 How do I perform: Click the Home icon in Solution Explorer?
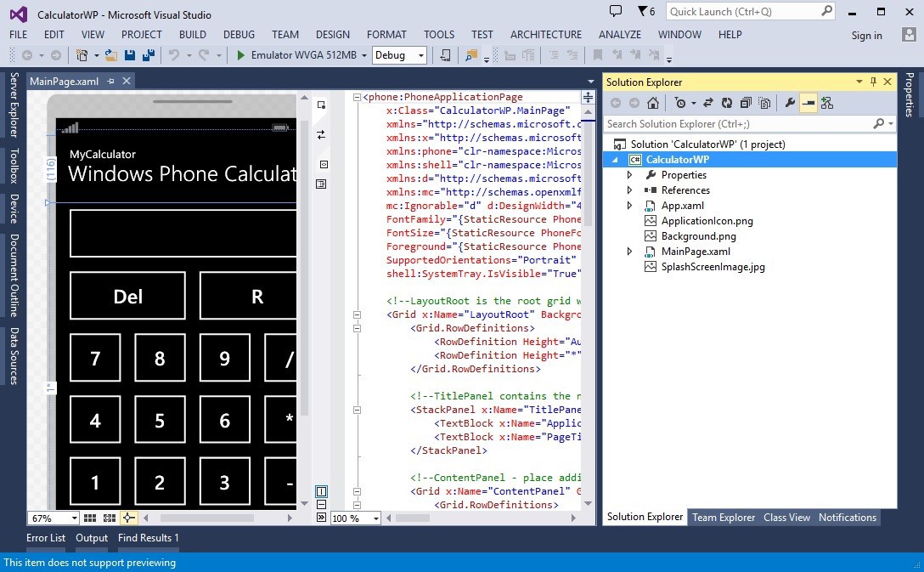tap(652, 103)
